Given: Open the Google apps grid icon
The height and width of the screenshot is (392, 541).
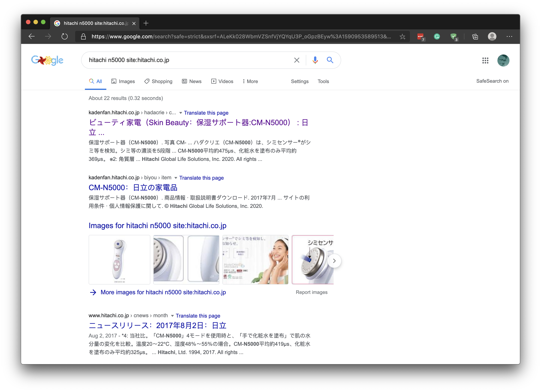Looking at the screenshot, I should [485, 60].
